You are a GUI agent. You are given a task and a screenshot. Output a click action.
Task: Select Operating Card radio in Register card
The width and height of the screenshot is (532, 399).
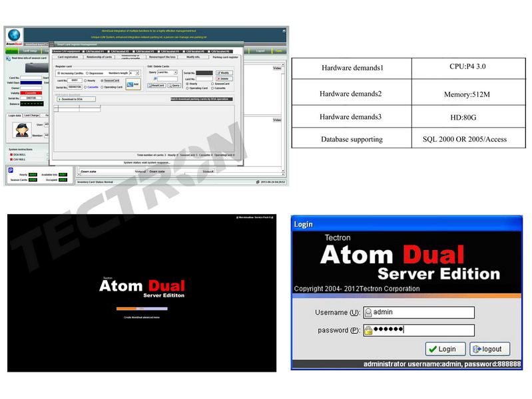pos(102,87)
